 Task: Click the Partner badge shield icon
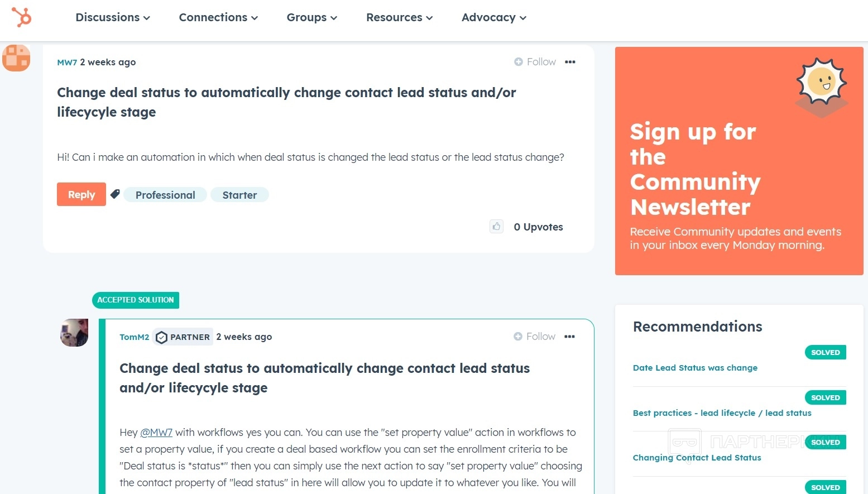tap(161, 337)
